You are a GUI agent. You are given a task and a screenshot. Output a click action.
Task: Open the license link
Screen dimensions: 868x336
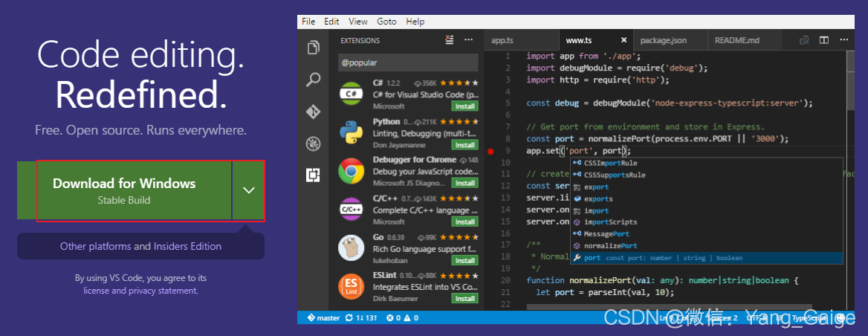97,291
